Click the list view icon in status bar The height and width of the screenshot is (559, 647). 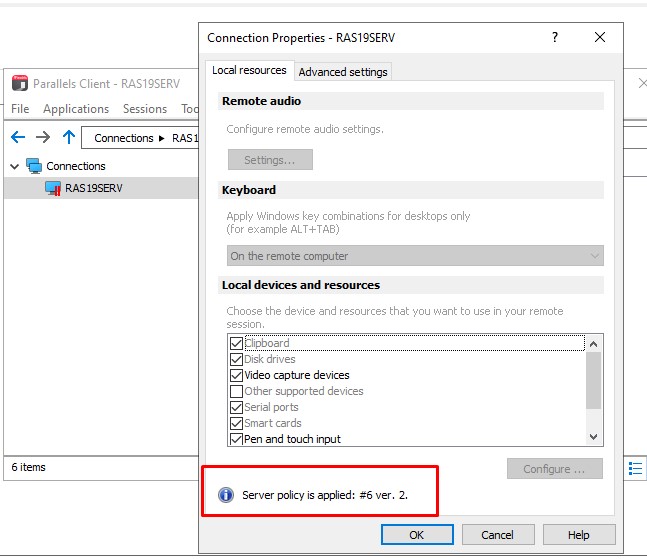click(635, 468)
